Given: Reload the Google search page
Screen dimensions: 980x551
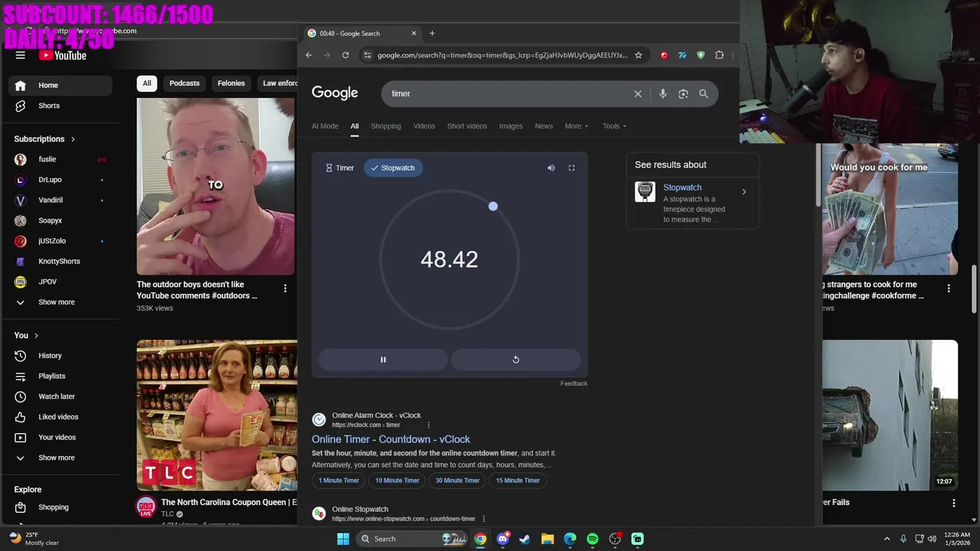Looking at the screenshot, I should [x=345, y=55].
